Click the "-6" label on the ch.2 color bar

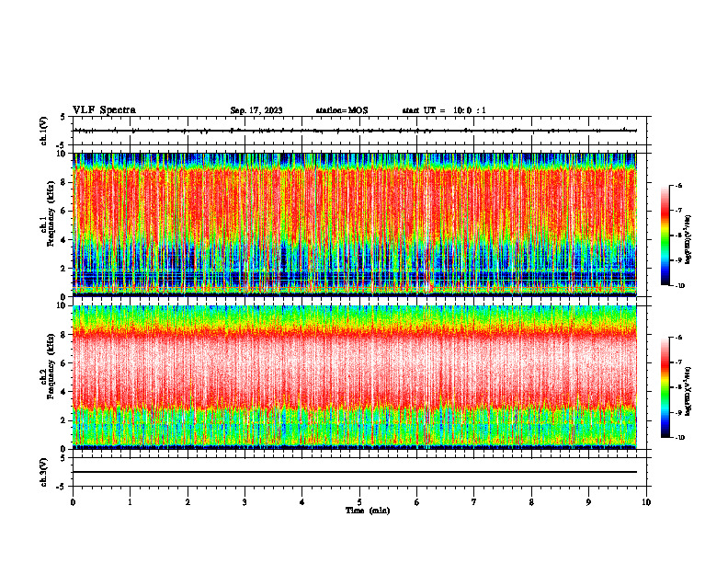678,338
